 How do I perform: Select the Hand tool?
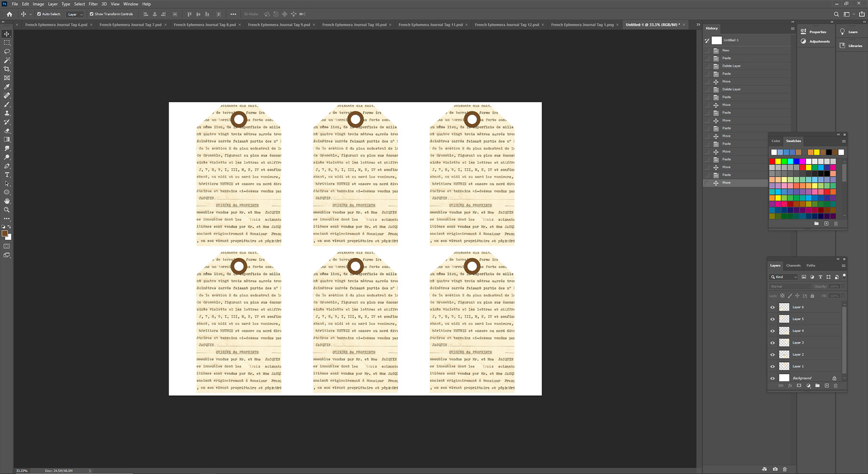point(7,201)
